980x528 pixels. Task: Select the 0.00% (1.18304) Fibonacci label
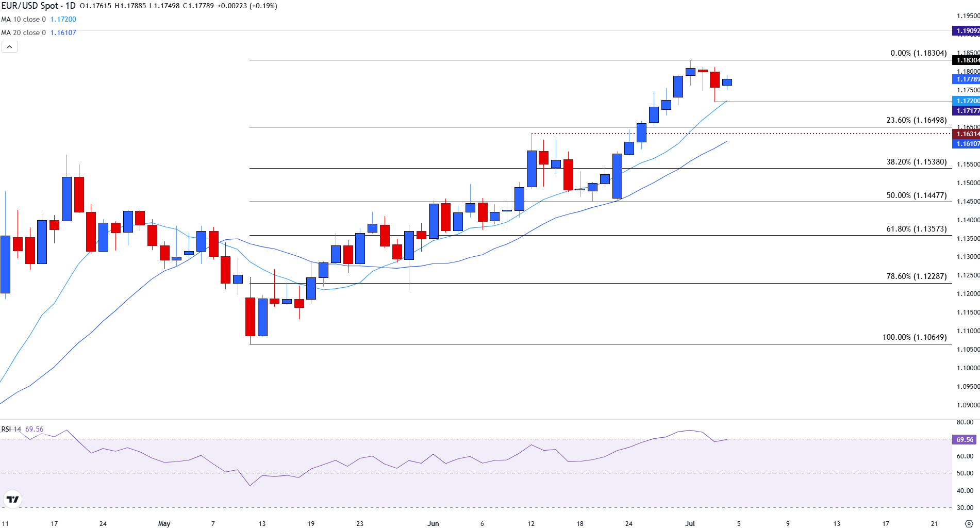[x=918, y=53]
